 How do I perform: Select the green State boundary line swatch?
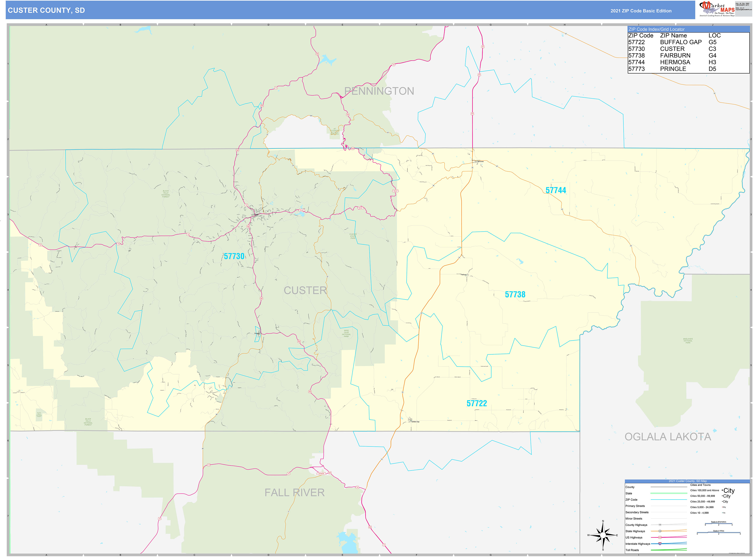point(669,493)
